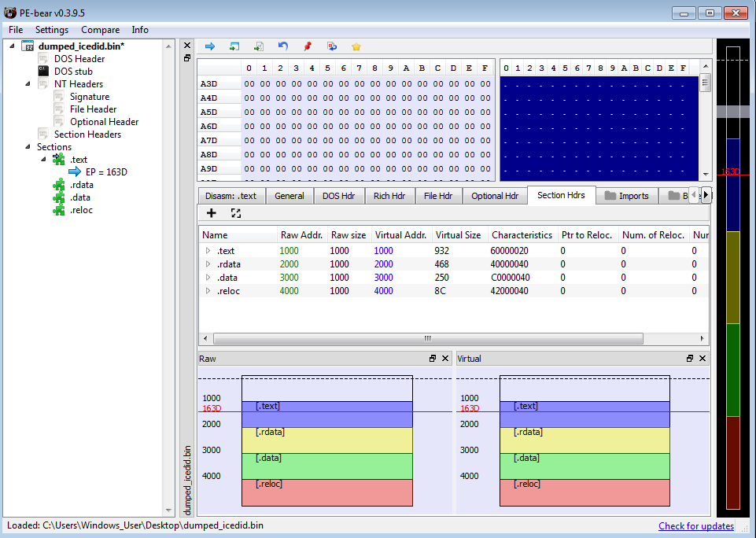
Task: Expand the .data row in section table
Action: tap(208, 278)
